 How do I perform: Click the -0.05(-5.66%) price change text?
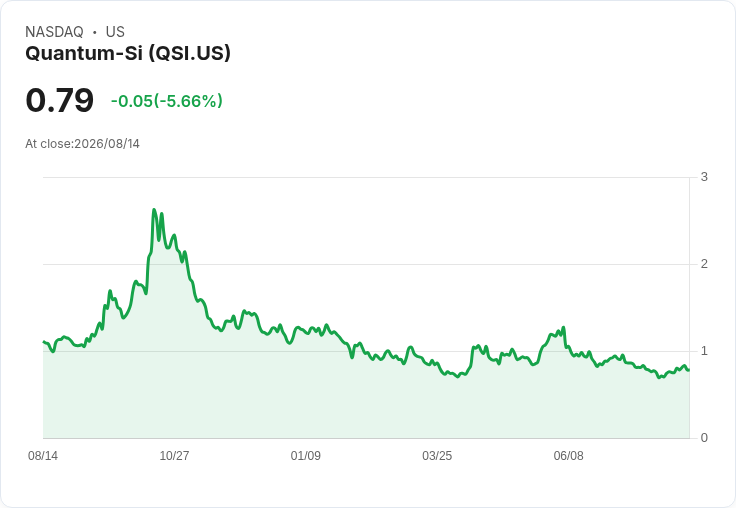[167, 101]
